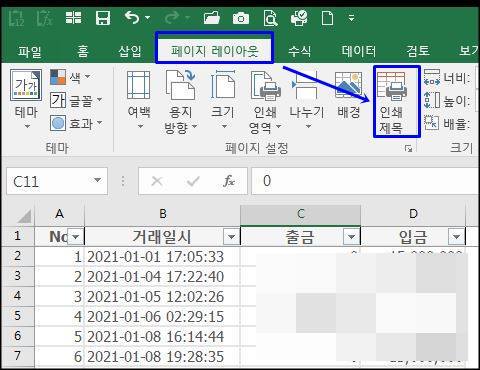The image size is (480, 370).
Task: Click the Undo arrow icon
Action: pos(132,17)
